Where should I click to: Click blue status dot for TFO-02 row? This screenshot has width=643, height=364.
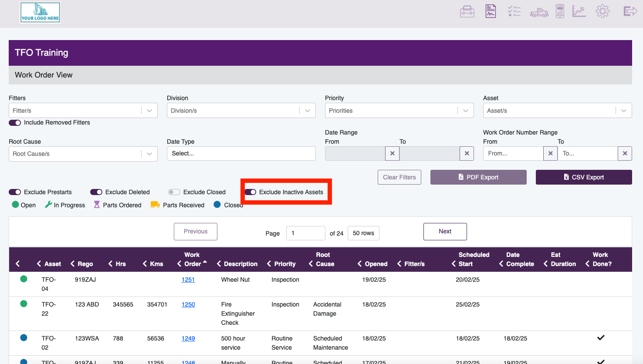pos(24,337)
